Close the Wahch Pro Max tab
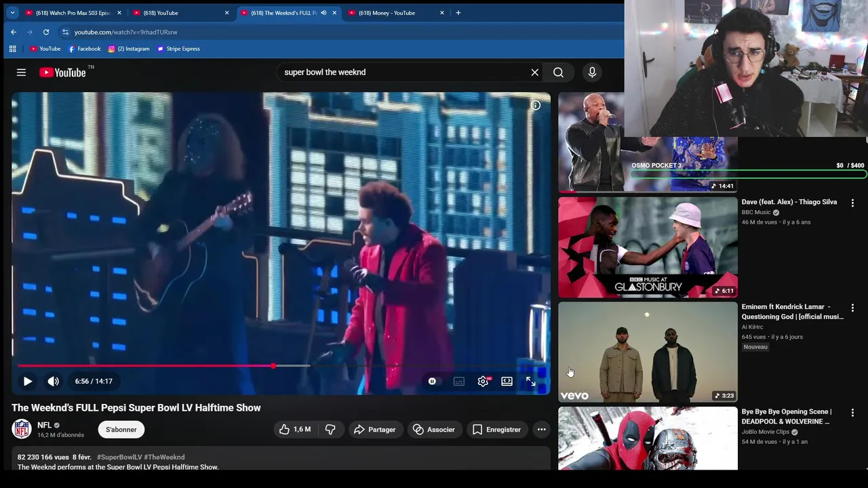The image size is (868, 488). (119, 13)
